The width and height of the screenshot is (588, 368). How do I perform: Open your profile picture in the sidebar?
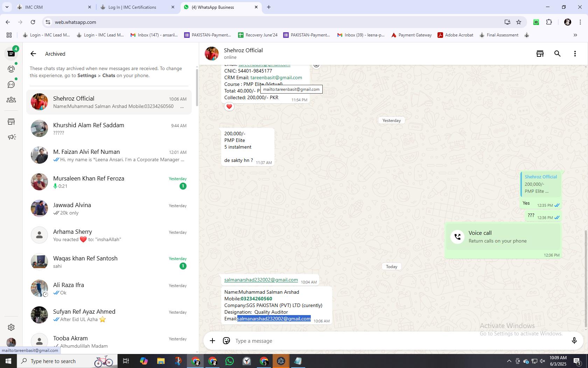tap(11, 342)
